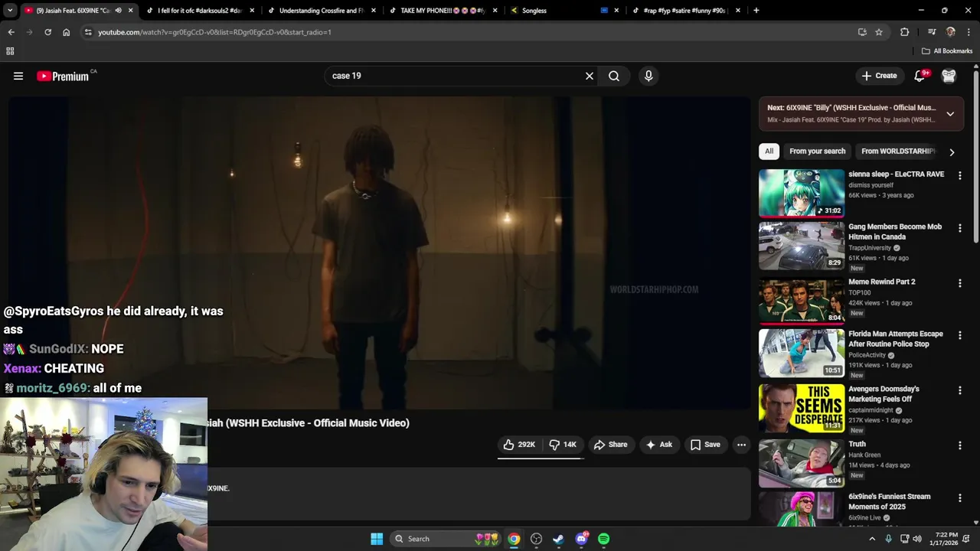
Task: Open '6ix9ine's Funniest Stream Moments' video
Action: 802,509
